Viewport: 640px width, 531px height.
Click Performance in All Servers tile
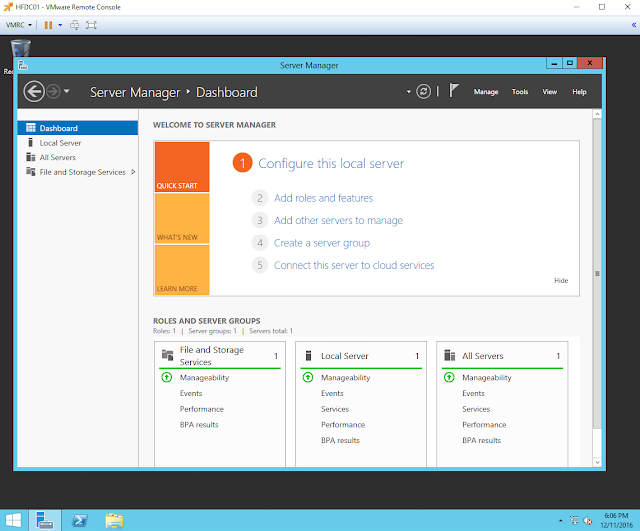484,425
